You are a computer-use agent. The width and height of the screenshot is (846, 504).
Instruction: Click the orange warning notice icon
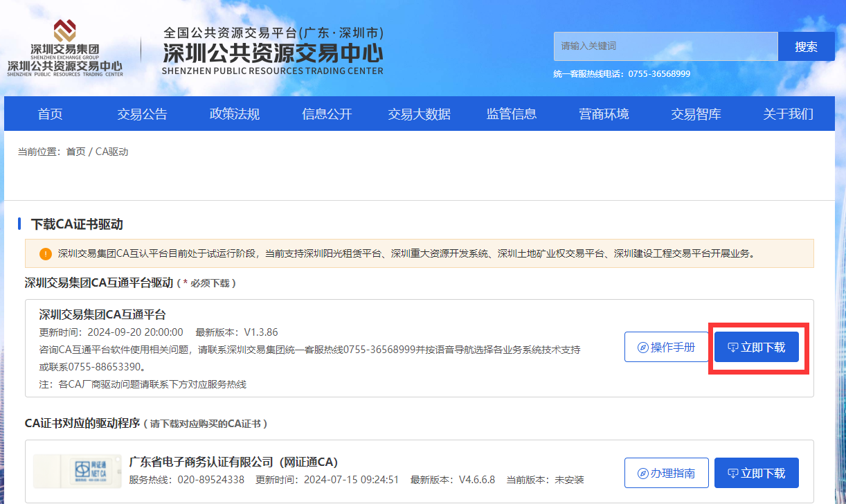pos(46,253)
